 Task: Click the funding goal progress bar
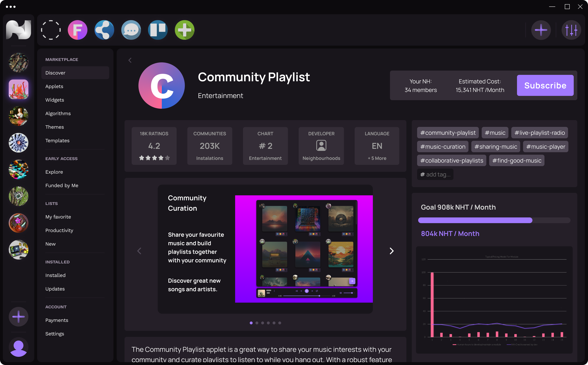click(494, 220)
